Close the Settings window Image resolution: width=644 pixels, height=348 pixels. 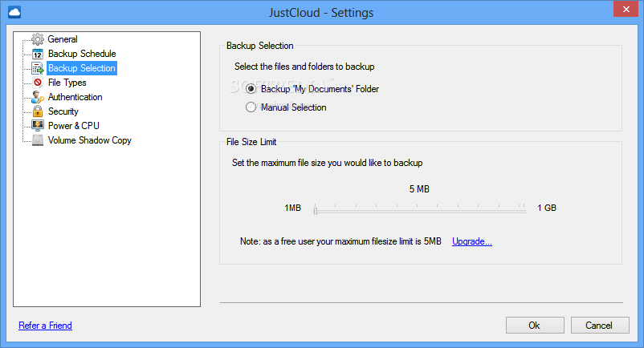[626, 9]
